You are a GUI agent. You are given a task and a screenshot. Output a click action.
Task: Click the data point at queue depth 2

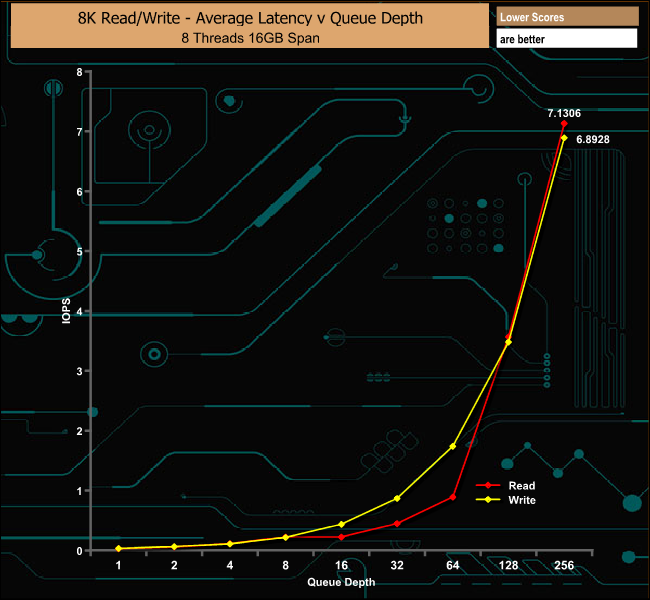tap(174, 547)
